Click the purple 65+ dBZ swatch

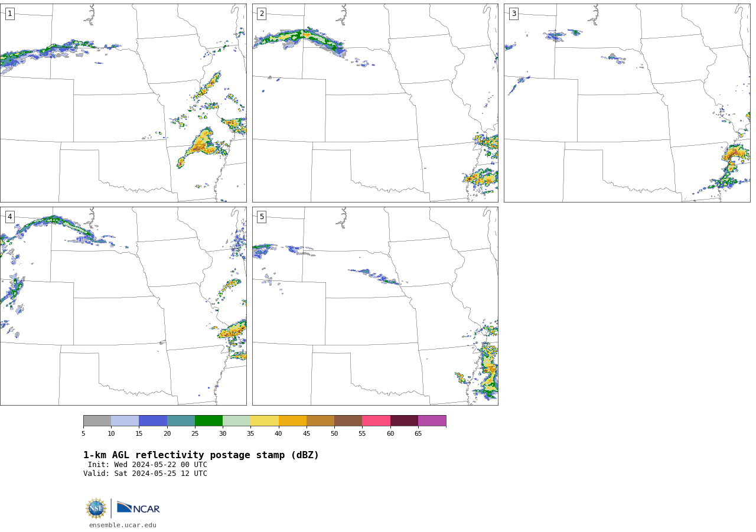432,421
